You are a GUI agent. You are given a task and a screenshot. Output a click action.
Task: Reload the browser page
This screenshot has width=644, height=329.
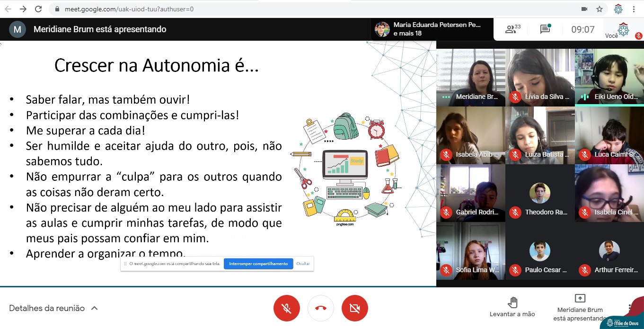tap(38, 9)
